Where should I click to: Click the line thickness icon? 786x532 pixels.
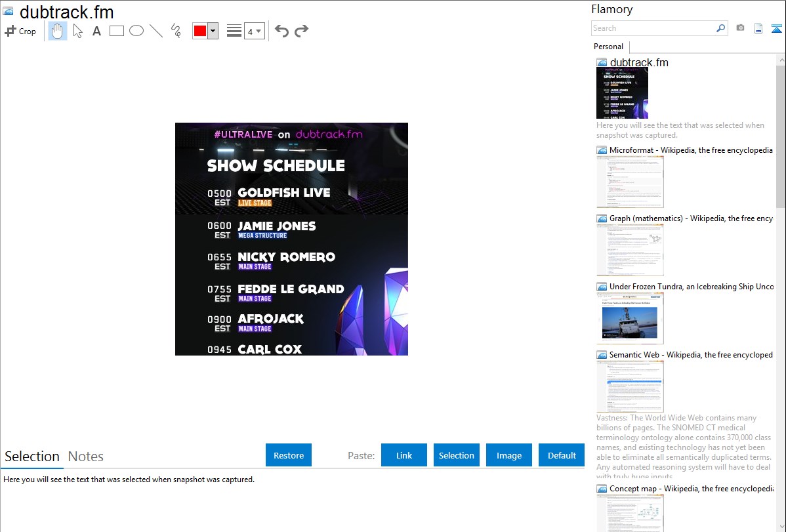[x=234, y=31]
